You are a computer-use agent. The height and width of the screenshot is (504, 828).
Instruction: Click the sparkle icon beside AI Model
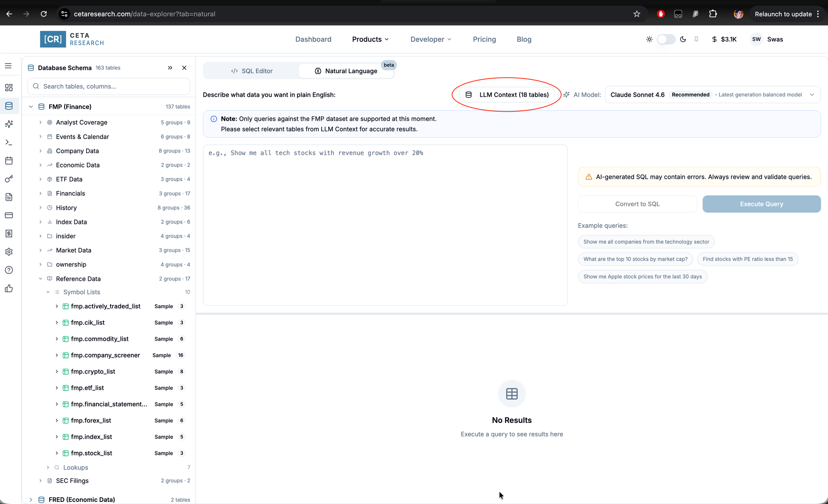[566, 95]
